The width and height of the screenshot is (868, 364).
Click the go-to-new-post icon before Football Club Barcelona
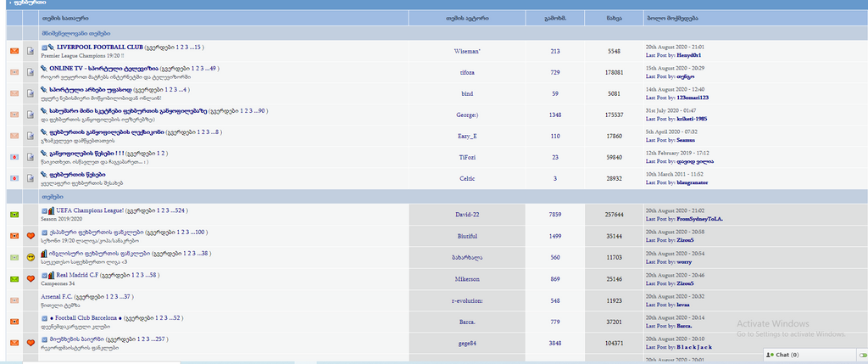coord(44,318)
